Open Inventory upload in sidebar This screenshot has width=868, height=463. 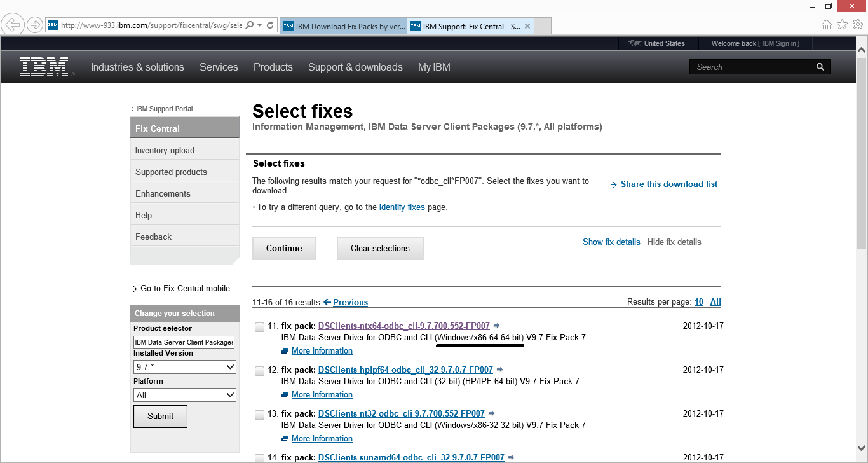point(185,151)
